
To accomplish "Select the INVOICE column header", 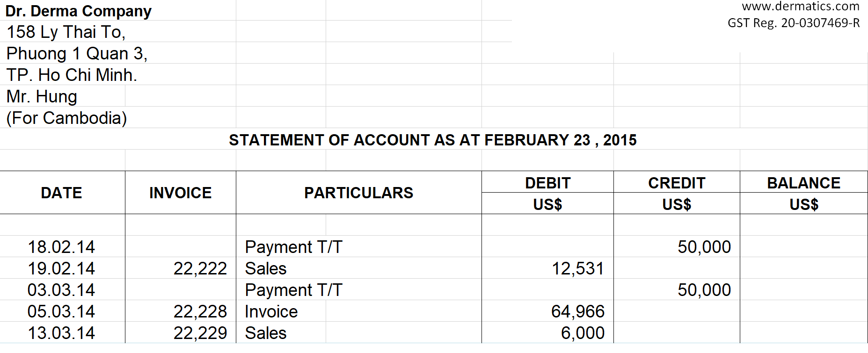I will coord(180,193).
